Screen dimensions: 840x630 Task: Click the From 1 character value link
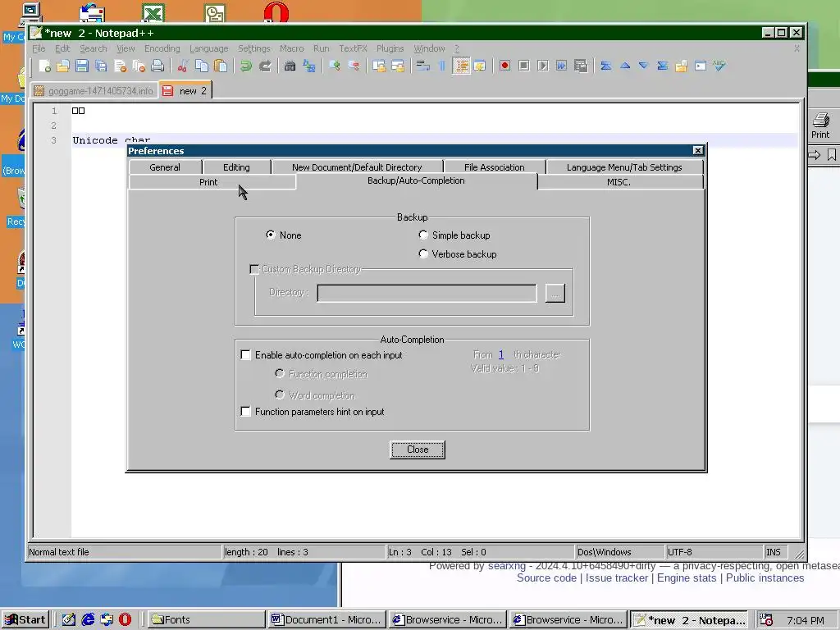tap(501, 354)
